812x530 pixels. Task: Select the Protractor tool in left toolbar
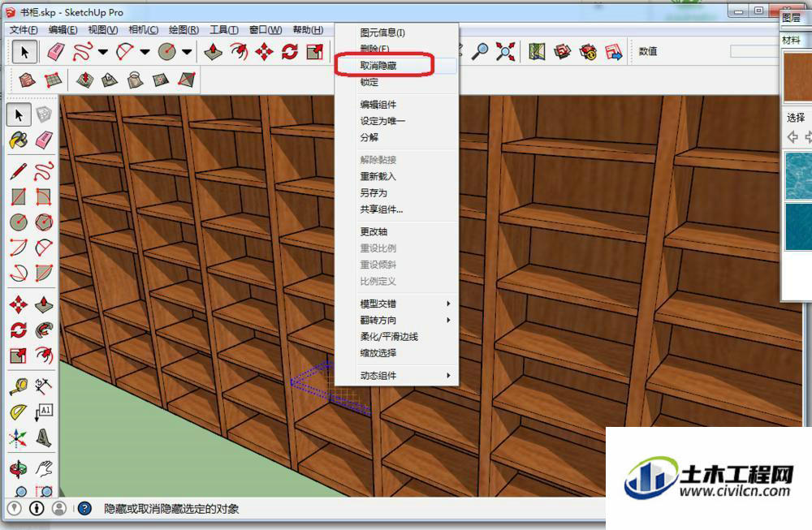point(19,412)
